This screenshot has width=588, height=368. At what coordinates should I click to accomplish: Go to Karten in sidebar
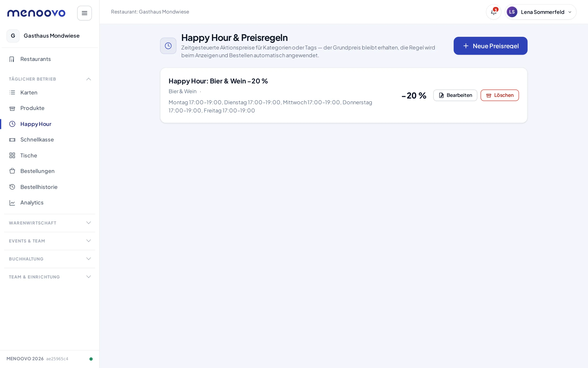pyautogui.click(x=50, y=92)
